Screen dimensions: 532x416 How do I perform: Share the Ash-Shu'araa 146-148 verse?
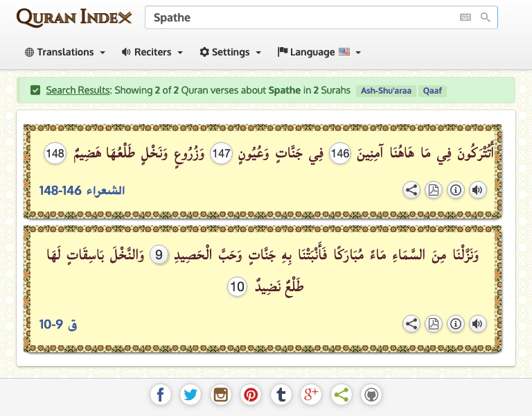click(411, 190)
